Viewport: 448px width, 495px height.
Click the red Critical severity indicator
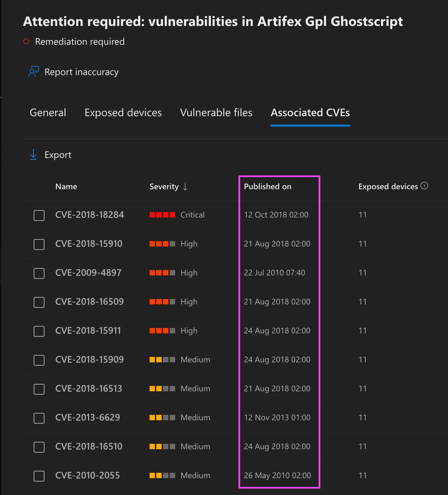click(162, 215)
